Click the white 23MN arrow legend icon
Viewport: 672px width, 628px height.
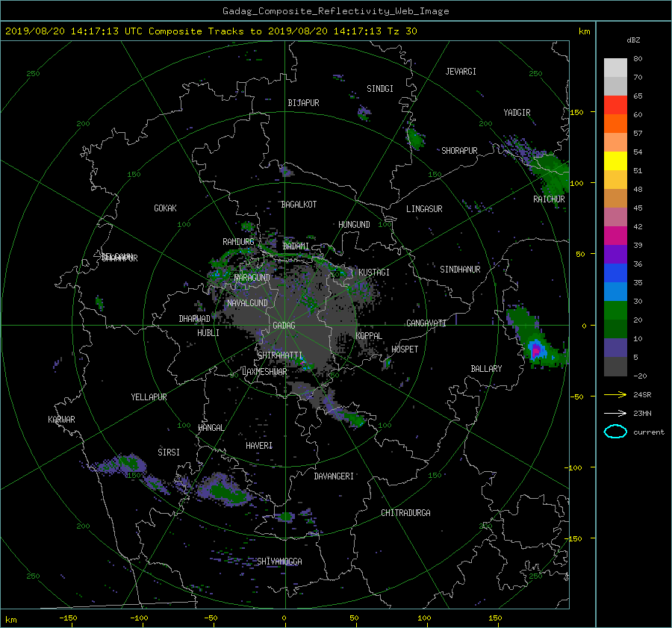[x=615, y=413]
